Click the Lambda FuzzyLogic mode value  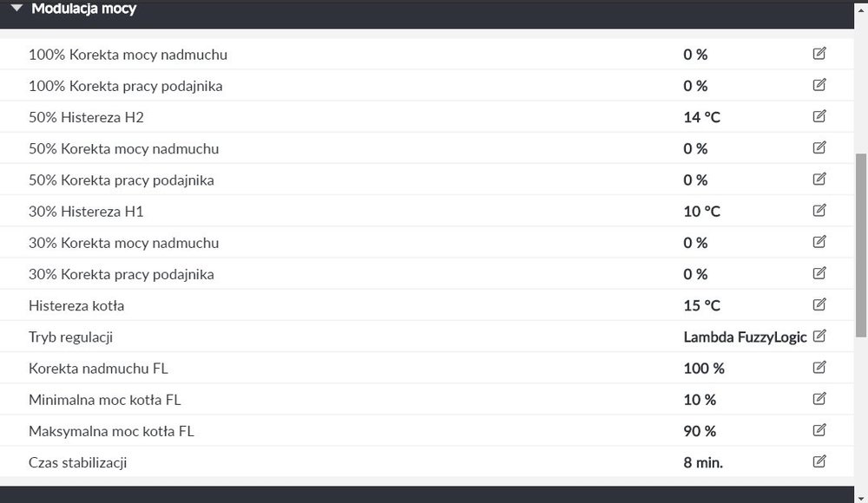(x=745, y=337)
